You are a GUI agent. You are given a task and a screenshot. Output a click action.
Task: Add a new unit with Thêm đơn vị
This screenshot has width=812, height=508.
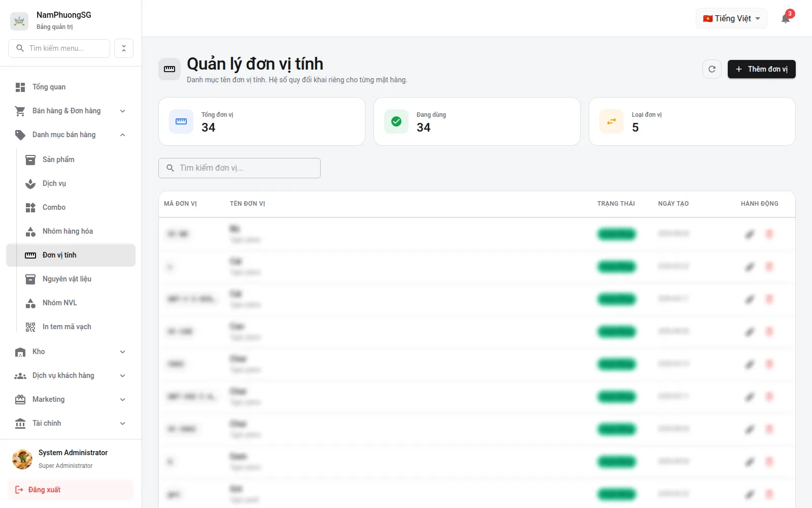[761, 69]
